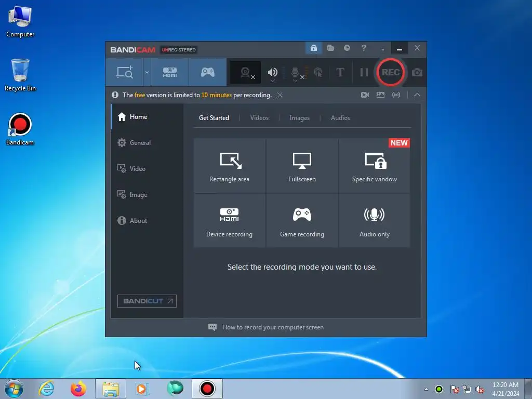Open the Home sidebar section
The width and height of the screenshot is (532, 399).
tap(147, 117)
